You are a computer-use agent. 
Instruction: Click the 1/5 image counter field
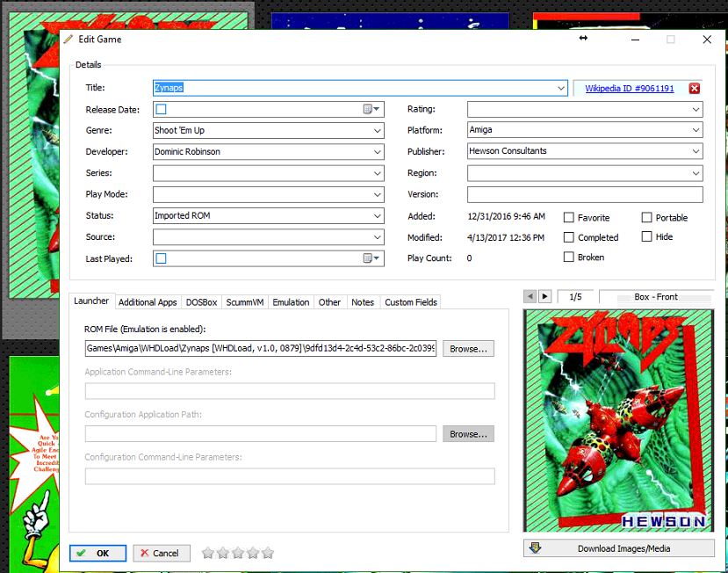pos(575,296)
